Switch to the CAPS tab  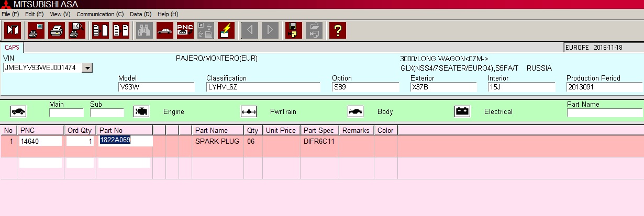coord(12,47)
